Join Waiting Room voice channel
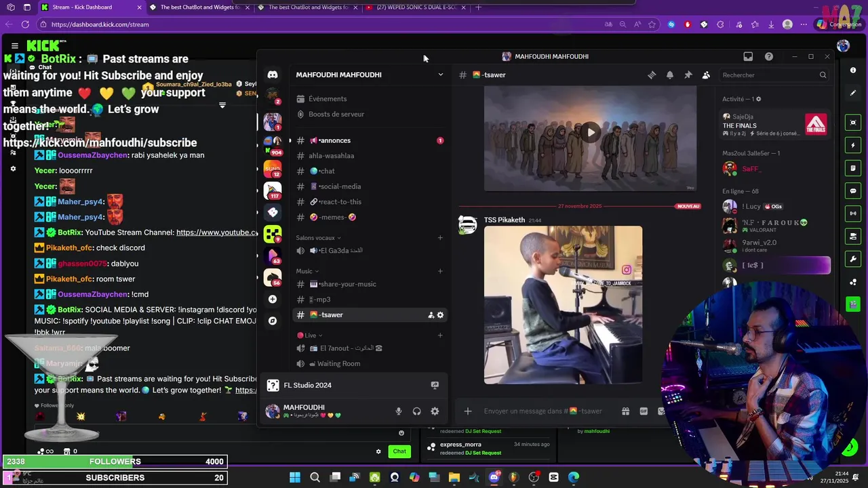The image size is (868, 488). [370, 364]
